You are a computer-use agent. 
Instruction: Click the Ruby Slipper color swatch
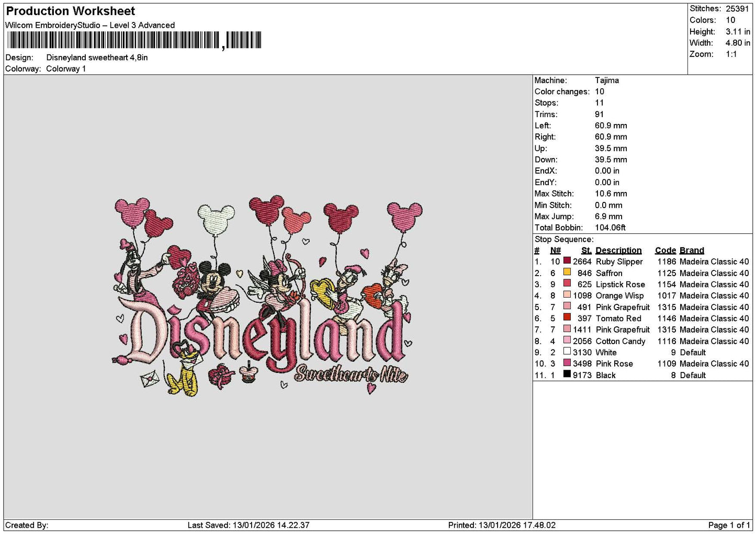[x=567, y=261]
